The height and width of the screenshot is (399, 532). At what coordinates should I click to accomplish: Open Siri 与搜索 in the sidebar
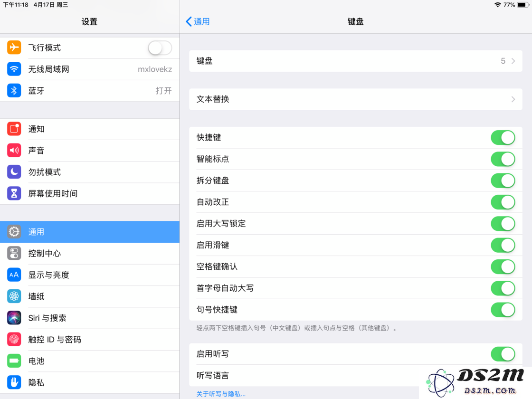click(90, 318)
